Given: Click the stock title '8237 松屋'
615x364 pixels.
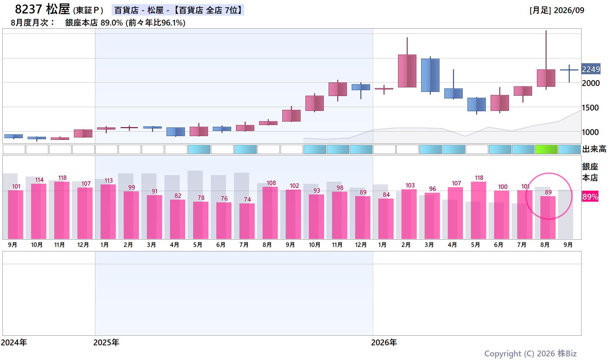Looking at the screenshot, I should pos(42,9).
